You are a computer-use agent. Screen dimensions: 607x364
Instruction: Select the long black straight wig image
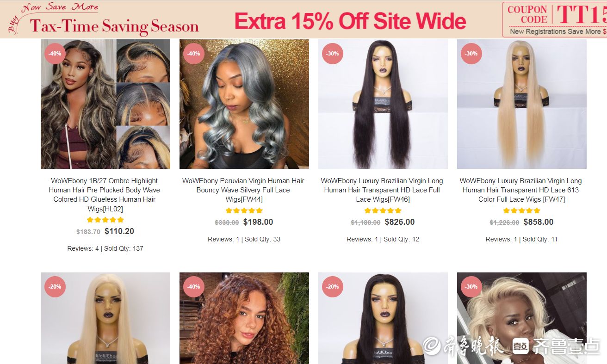pyautogui.click(x=383, y=104)
